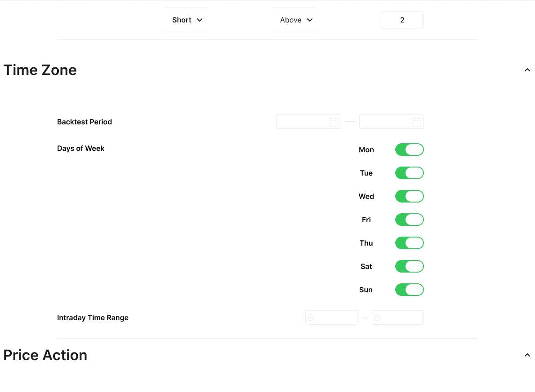Disable the Sat day toggle
This screenshot has height=392, width=535.
coord(409,266)
